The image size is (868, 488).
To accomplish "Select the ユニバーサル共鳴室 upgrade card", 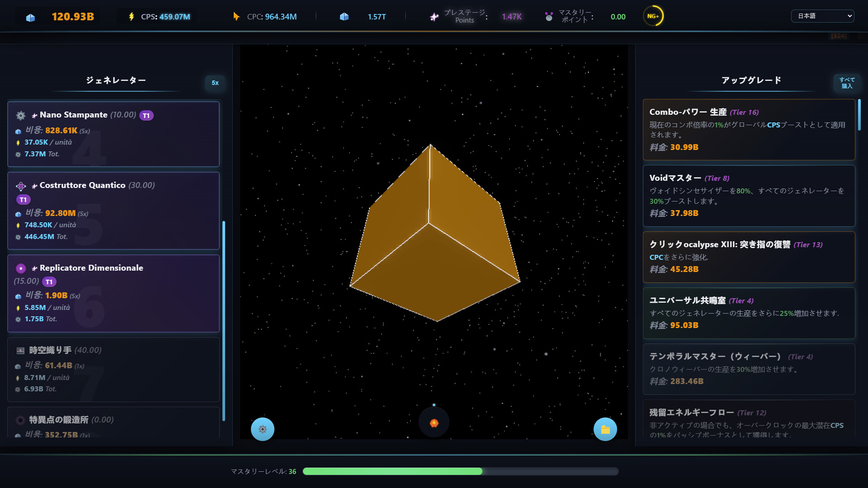I will [749, 313].
